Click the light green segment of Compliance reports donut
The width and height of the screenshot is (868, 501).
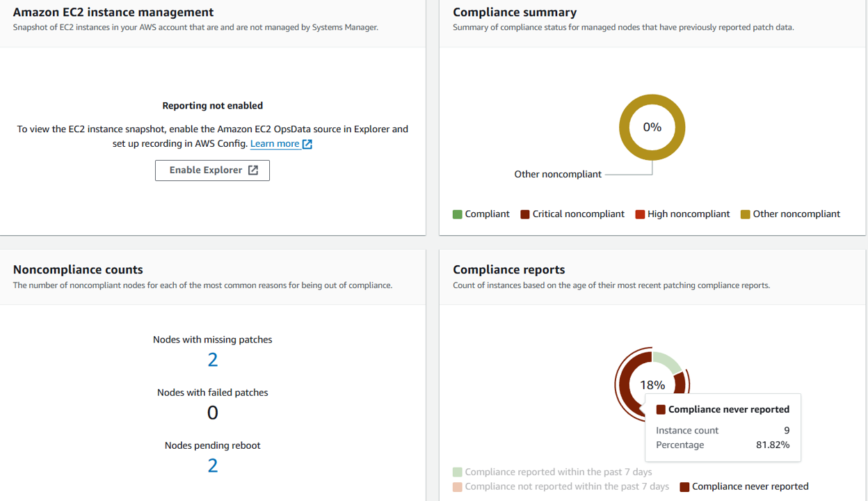click(668, 361)
